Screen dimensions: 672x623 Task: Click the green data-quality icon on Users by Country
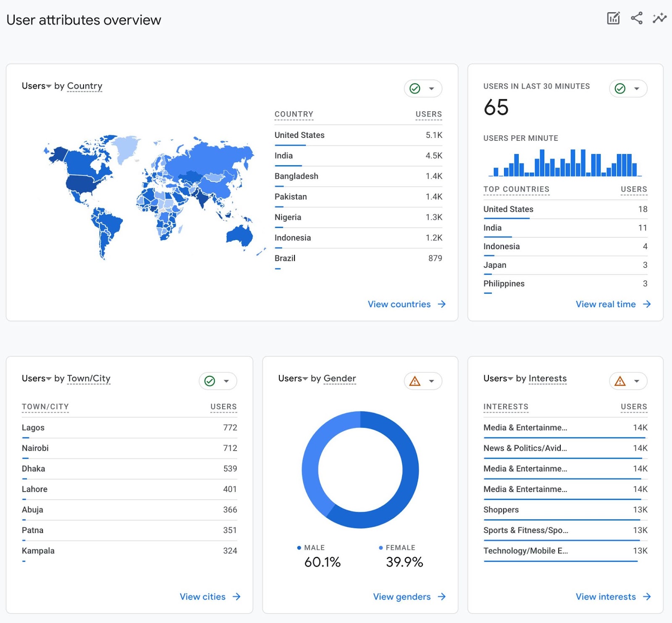415,88
